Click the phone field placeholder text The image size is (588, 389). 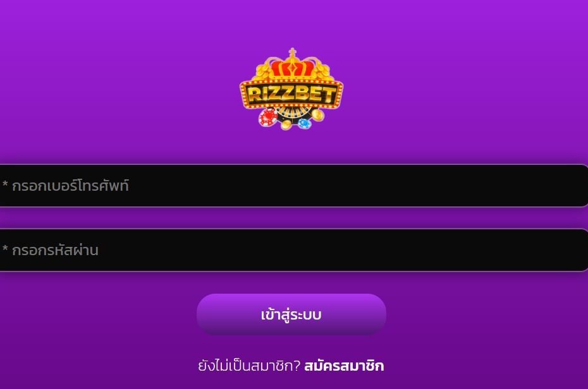click(x=70, y=186)
